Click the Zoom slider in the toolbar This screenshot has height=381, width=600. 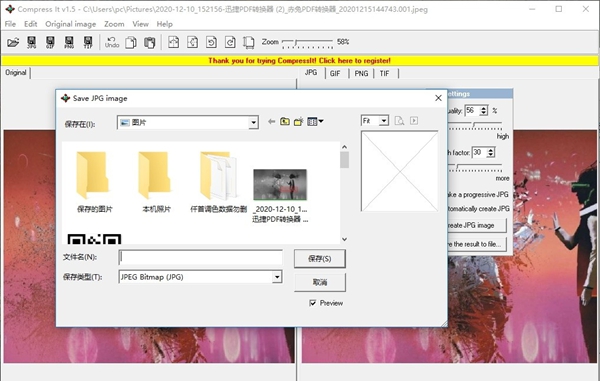tap(307, 42)
